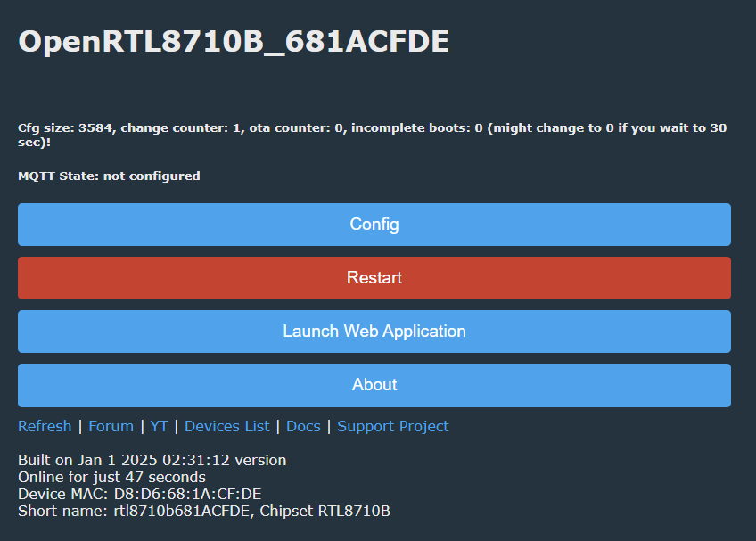Image resolution: width=756 pixels, height=541 pixels.
Task: Open the Devices List link
Action: point(226,426)
